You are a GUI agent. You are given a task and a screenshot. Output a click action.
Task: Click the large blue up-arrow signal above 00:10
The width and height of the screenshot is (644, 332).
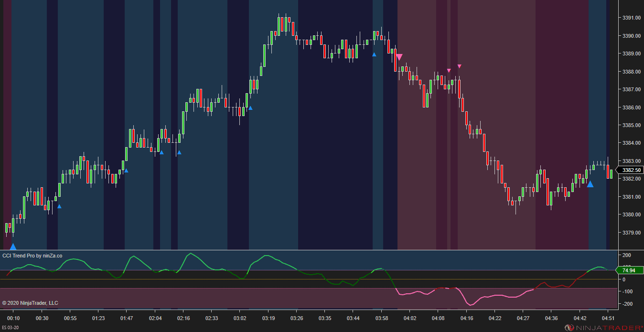(x=13, y=246)
